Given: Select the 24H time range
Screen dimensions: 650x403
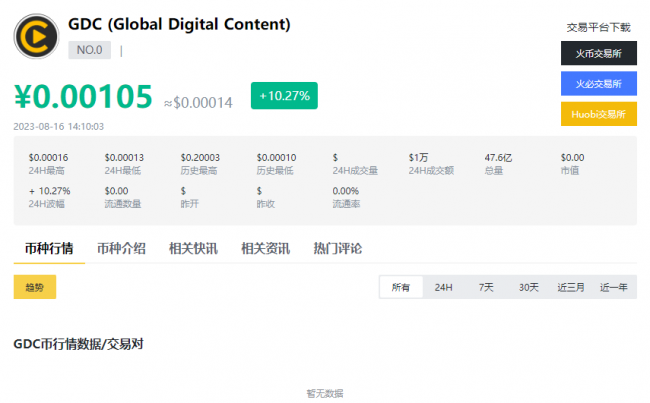Looking at the screenshot, I should [x=444, y=287].
